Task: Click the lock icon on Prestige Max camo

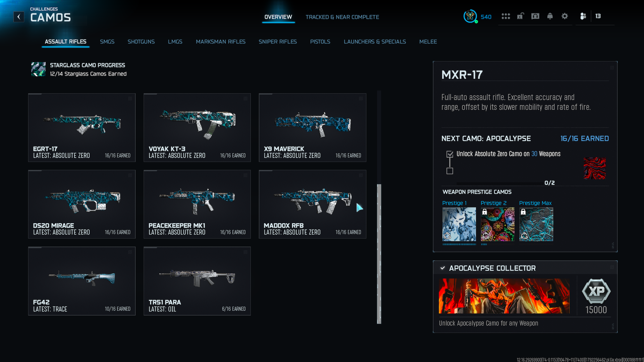Action: point(523,212)
